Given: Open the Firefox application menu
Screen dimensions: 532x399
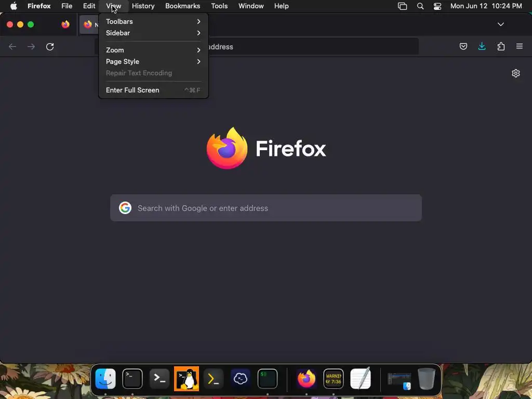Looking at the screenshot, I should click(39, 6).
